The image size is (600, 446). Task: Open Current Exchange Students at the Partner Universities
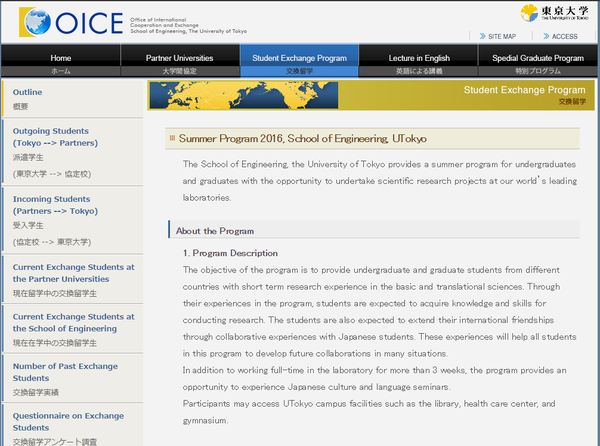73,273
